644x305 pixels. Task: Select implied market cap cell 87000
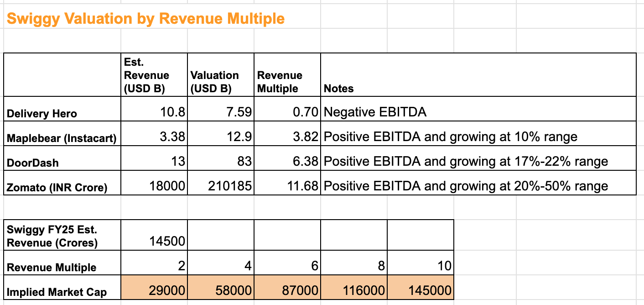(x=287, y=287)
